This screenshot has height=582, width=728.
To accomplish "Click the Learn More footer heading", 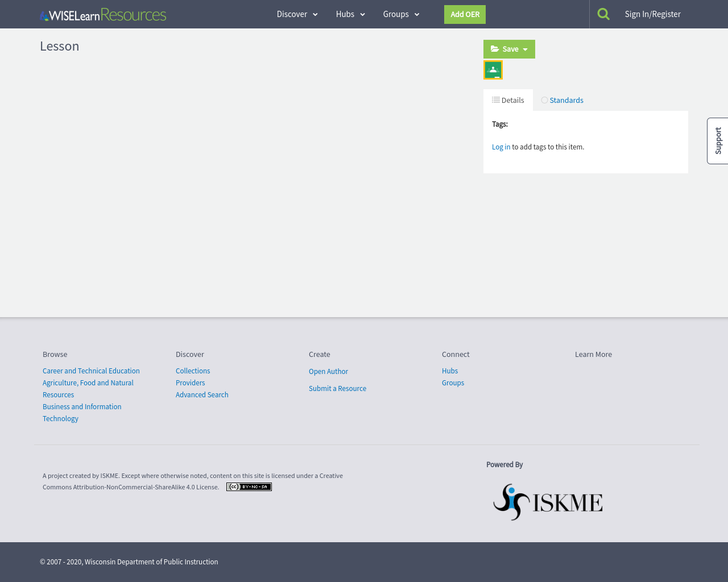I will (x=593, y=354).
